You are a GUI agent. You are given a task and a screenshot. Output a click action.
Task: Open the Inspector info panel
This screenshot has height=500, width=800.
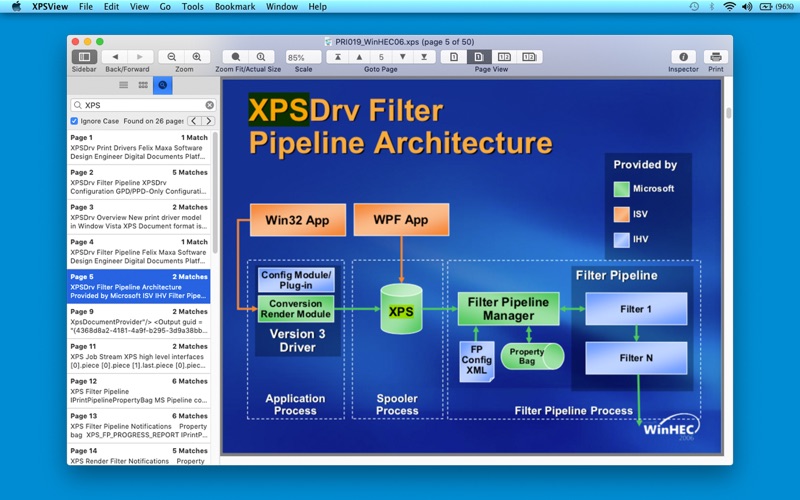coord(683,57)
